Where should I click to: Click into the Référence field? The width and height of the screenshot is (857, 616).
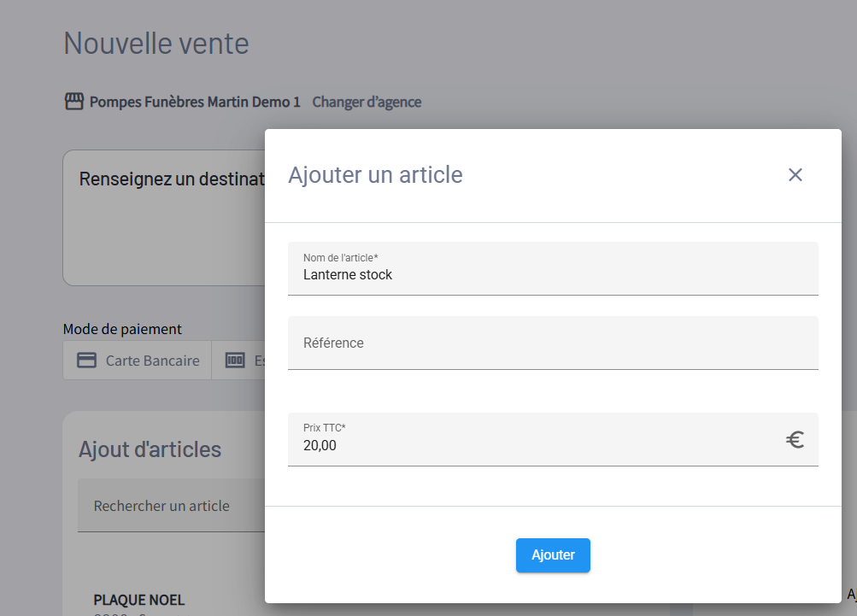click(552, 343)
